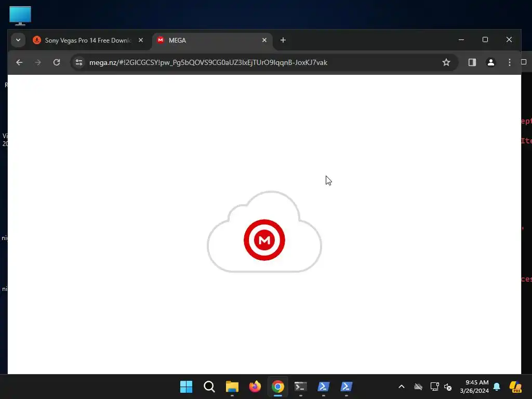The image size is (532, 399).
Task: Go forward to the next page
Action: pos(38,62)
